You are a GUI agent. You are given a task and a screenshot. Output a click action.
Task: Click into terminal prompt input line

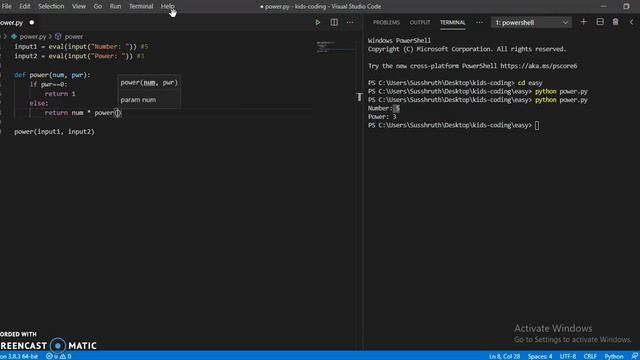coord(453,125)
